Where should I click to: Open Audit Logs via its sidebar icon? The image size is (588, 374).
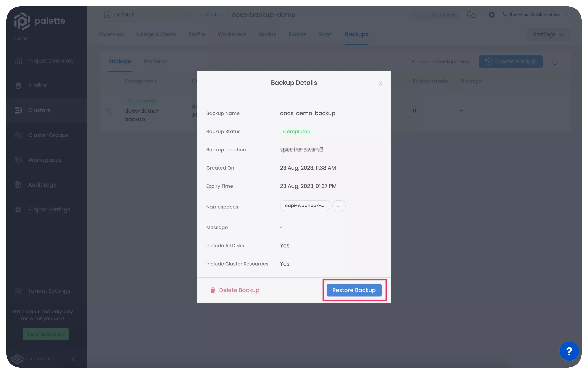[x=18, y=185]
